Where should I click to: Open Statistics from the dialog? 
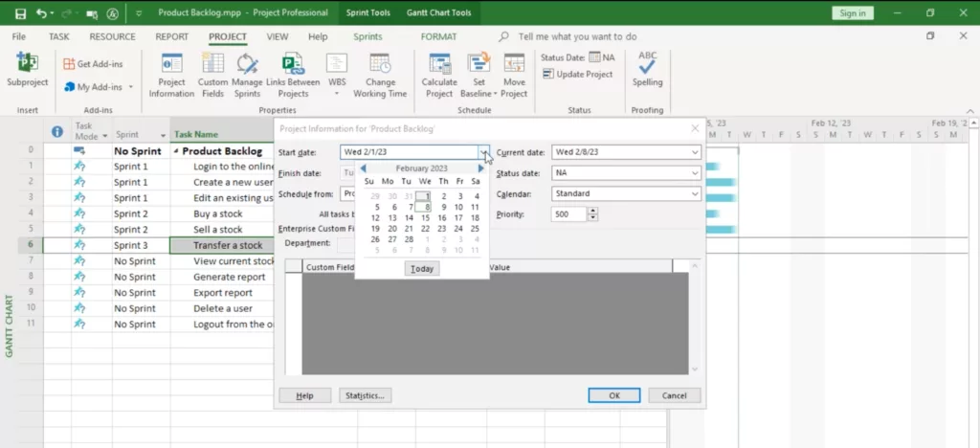pyautogui.click(x=365, y=395)
